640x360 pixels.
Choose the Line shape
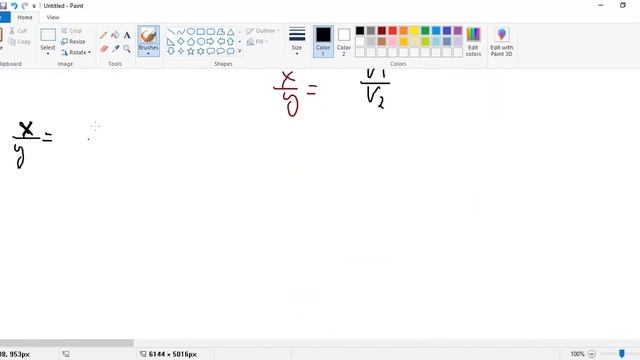[171, 32]
